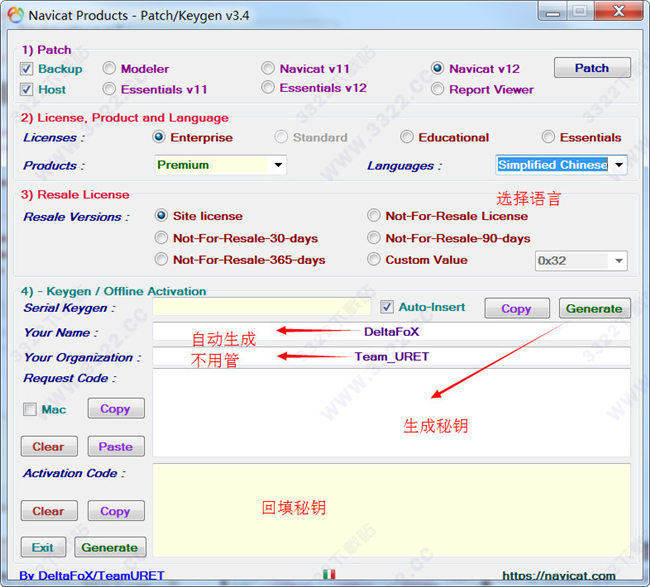
Task: Click Clear for the Activation Code
Action: point(49,511)
